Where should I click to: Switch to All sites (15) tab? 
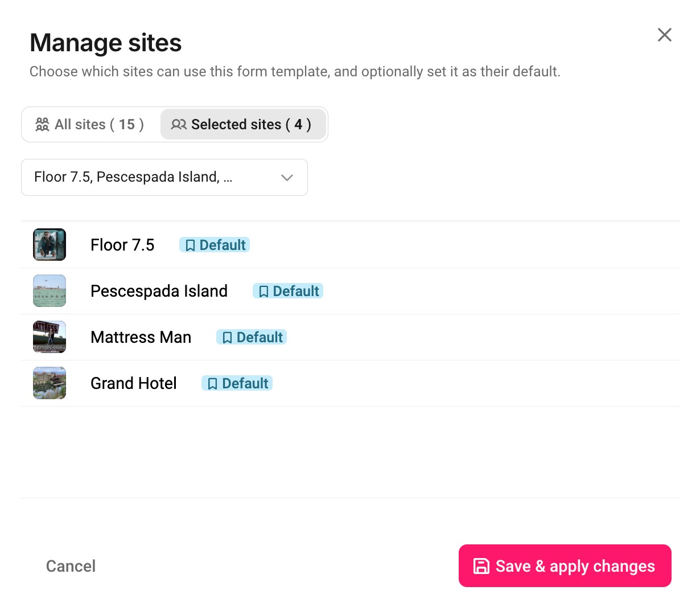90,124
